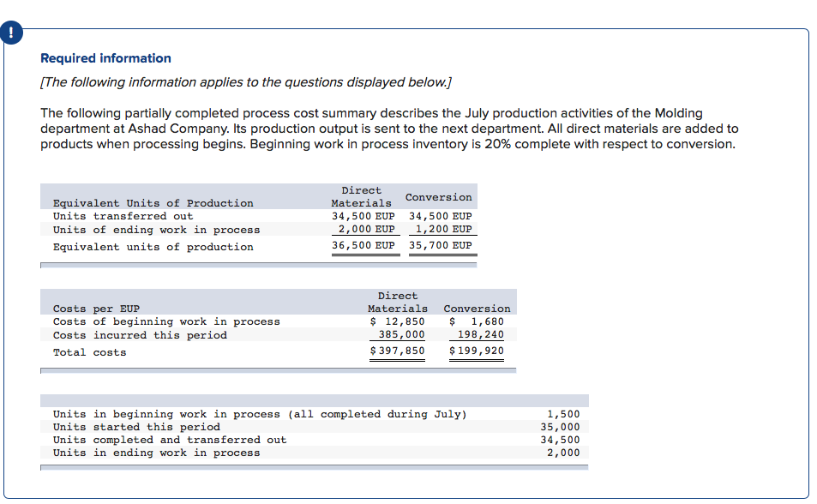Click the Conversion column header
817x504 pixels.
click(x=438, y=197)
